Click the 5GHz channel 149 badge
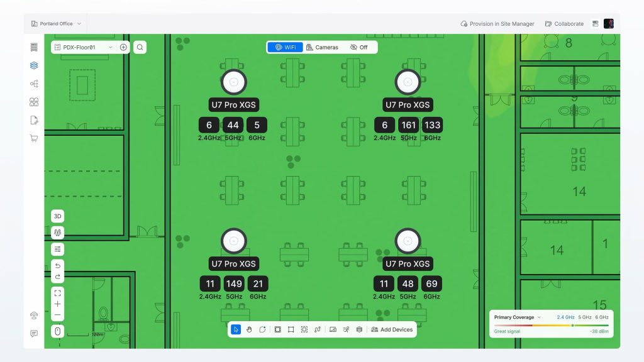The height and width of the screenshot is (362, 644). click(x=234, y=283)
